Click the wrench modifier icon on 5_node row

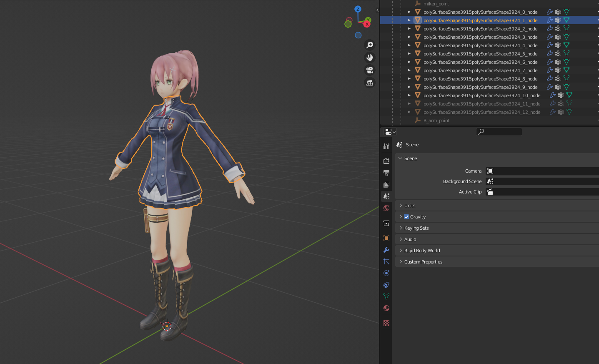click(x=550, y=54)
